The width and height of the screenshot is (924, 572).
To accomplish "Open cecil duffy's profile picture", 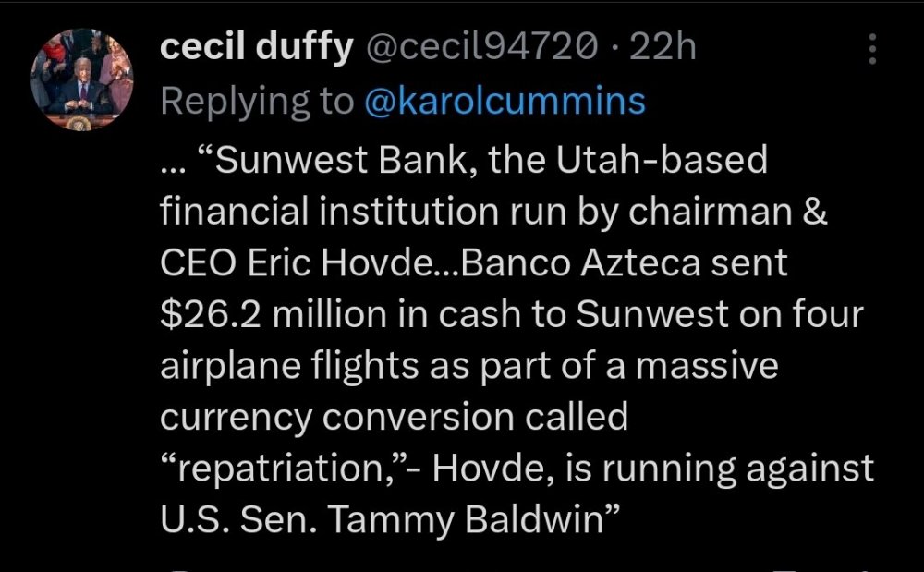I will pyautogui.click(x=82, y=79).
